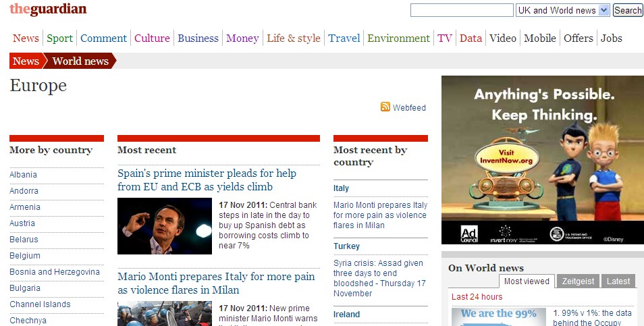Select Albania in the country list
The image size is (644, 326).
[24, 175]
